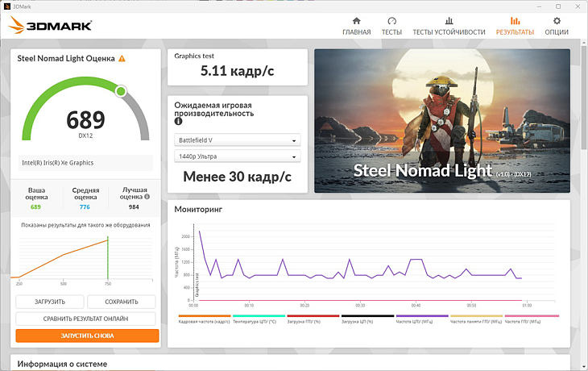Screen dimensions: 588x371
Task: Click the orange warning icon by score title
Action: [122, 59]
